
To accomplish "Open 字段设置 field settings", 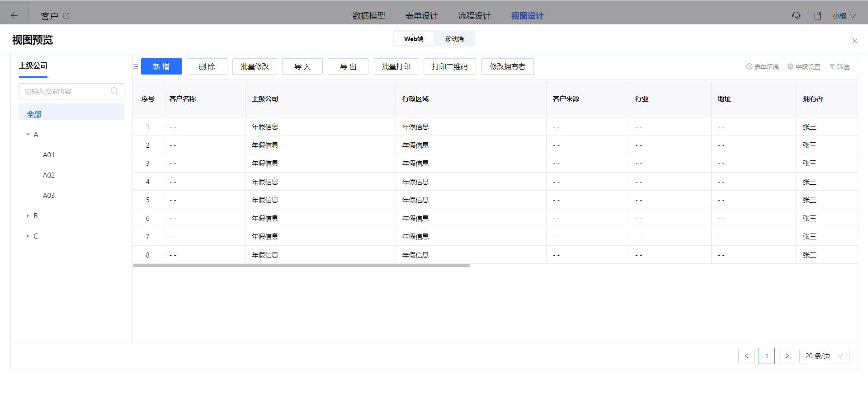I will [x=804, y=67].
